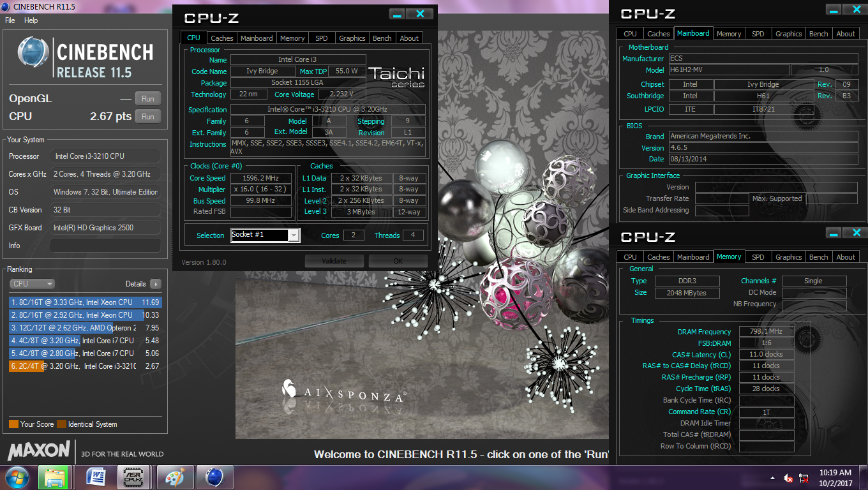Switch to SPD tab in the Mainboard CPU-Z window

pos(758,34)
